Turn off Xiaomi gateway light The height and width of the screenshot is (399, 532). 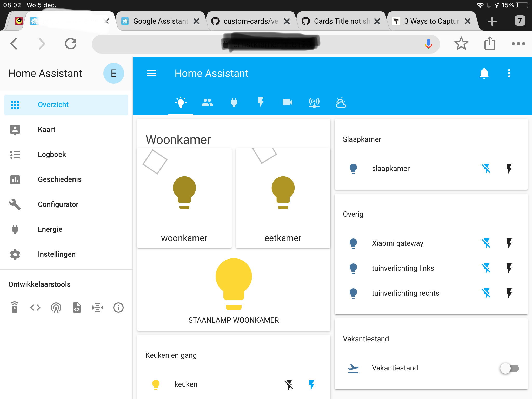(486, 243)
